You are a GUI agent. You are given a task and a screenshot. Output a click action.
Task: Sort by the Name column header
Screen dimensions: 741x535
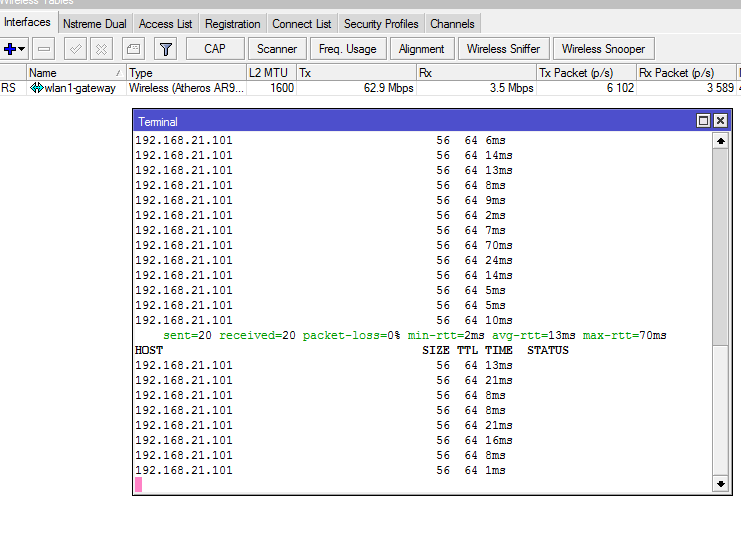(x=76, y=73)
